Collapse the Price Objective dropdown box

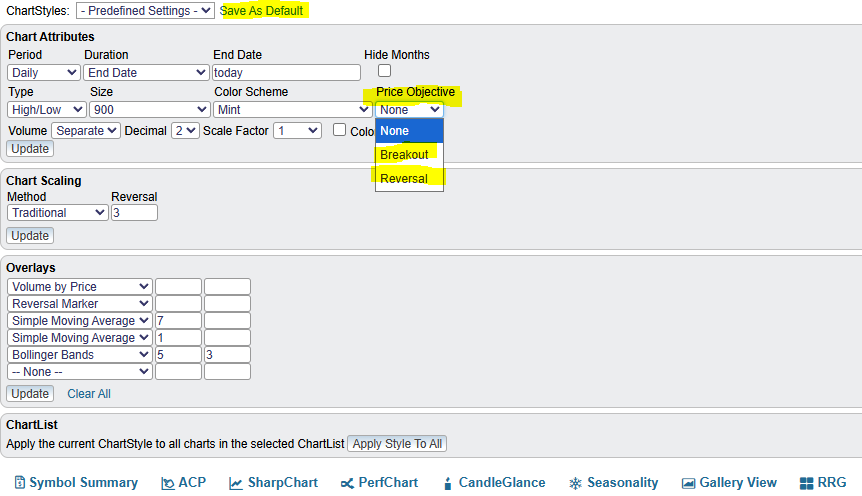pos(410,109)
